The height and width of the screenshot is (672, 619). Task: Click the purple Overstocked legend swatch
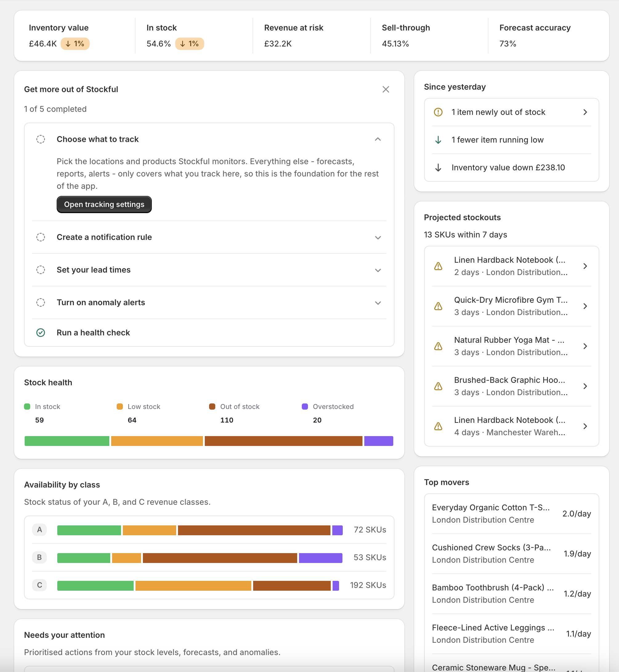coord(305,407)
